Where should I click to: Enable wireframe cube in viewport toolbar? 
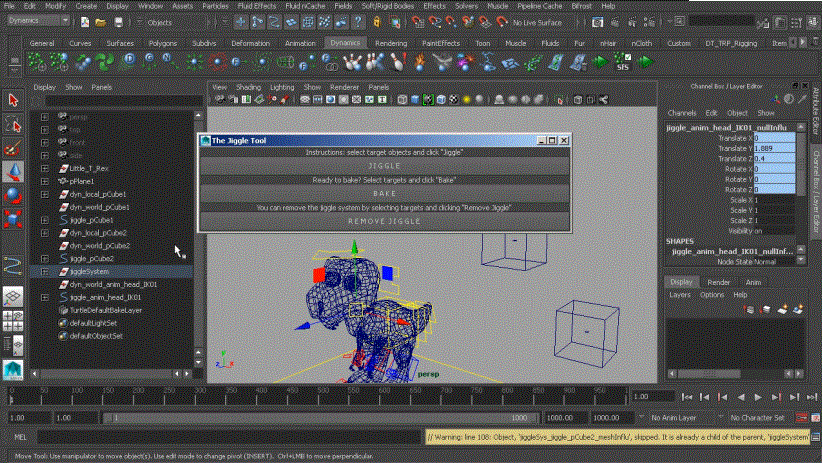coord(402,100)
